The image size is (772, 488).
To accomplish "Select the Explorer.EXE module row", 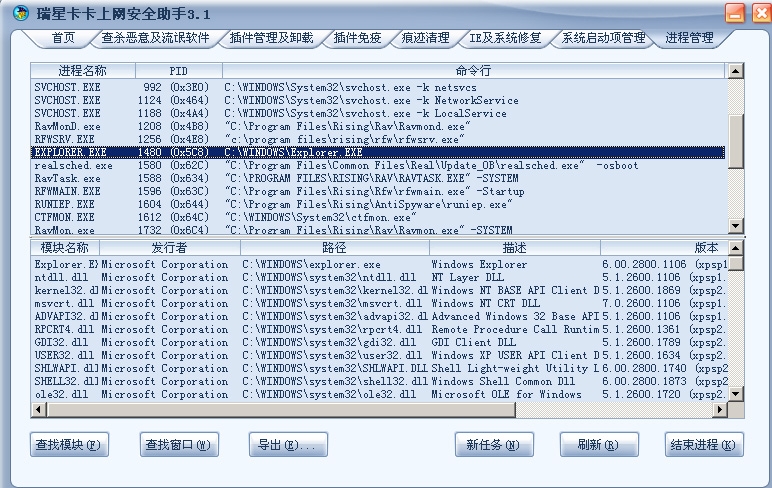I will (x=380, y=264).
